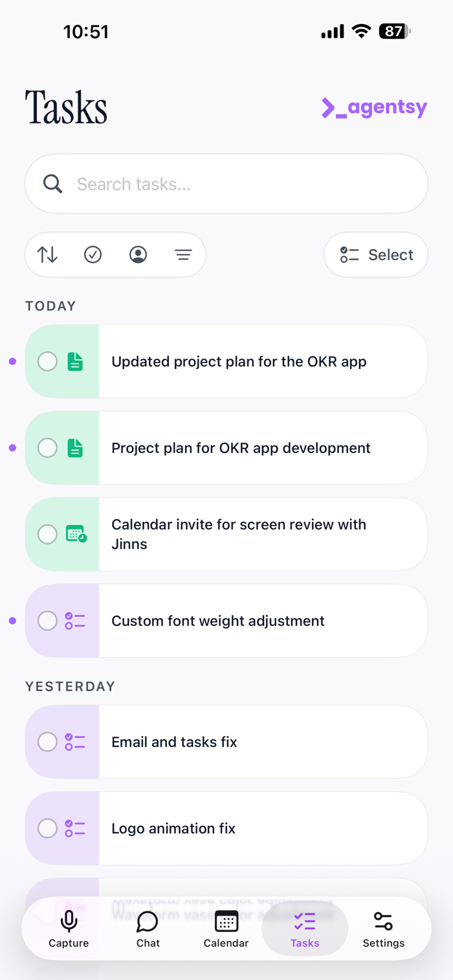This screenshot has height=980, width=453.
Task: Click search magnifier icon
Action: click(x=53, y=184)
